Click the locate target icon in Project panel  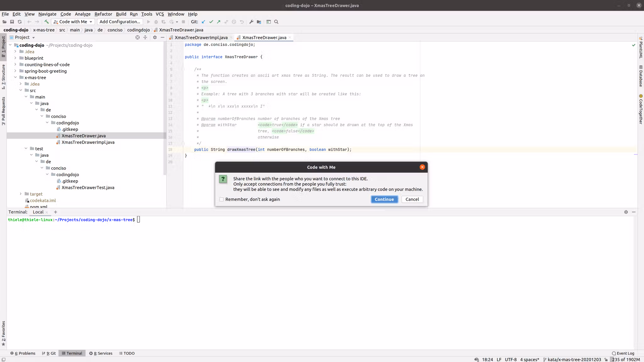pyautogui.click(x=137, y=37)
